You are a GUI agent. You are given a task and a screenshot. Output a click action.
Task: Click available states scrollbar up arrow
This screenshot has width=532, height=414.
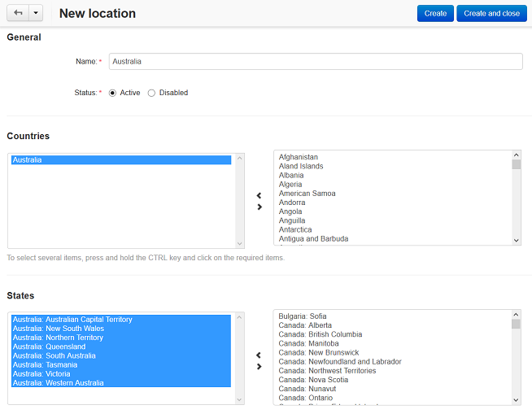(516, 315)
